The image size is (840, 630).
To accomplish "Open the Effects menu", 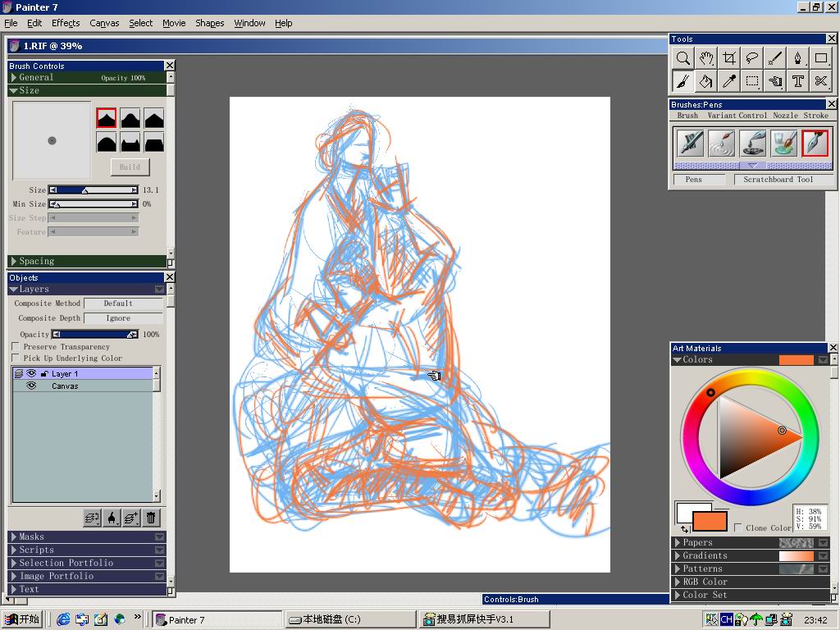I will coord(66,23).
